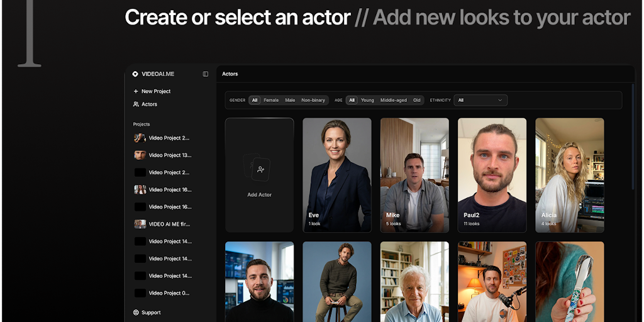Filter gender by Female
This screenshot has height=322, width=644.
point(271,100)
